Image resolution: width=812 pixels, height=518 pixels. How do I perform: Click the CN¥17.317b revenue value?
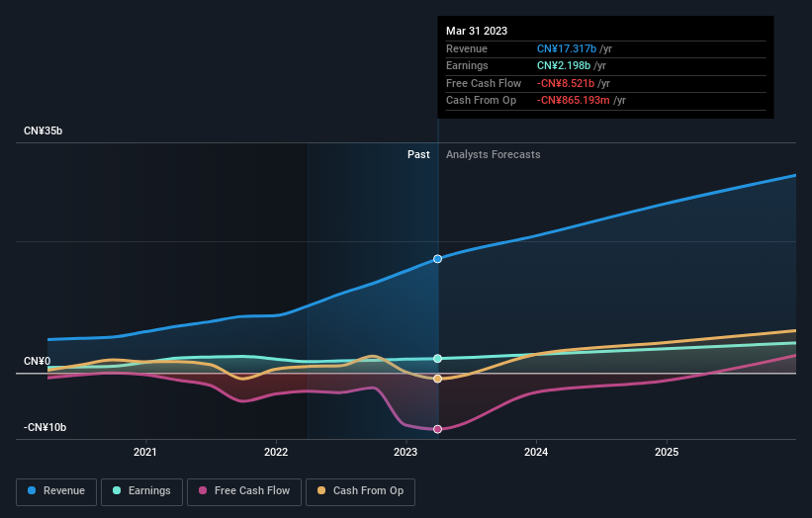tap(567, 48)
